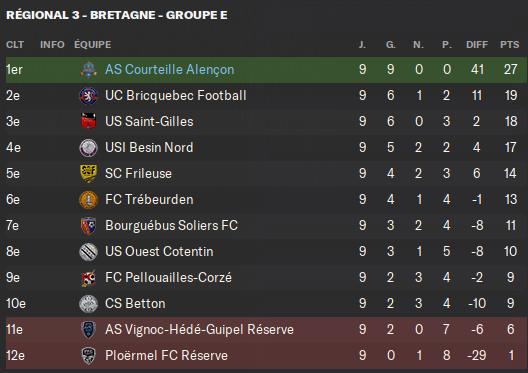The width and height of the screenshot is (528, 373).
Task: Select the USI Besin Nord round logo
Action: 89,148
